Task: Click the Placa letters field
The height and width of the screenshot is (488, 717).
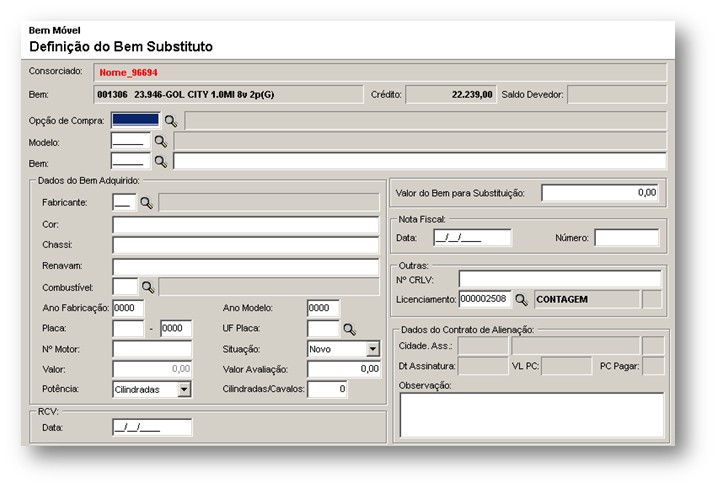Action: click(128, 328)
